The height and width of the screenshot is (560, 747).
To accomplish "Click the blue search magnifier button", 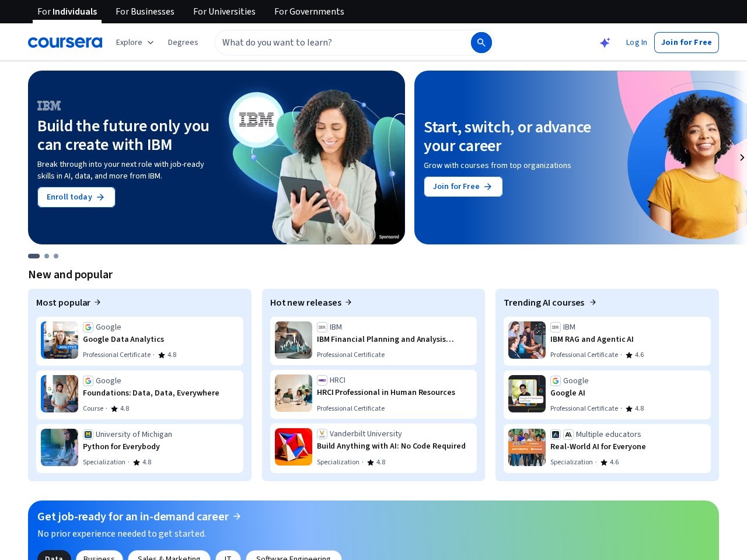I will tap(481, 43).
